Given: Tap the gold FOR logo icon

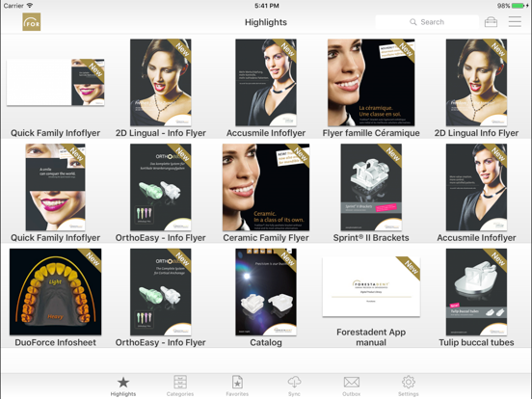Looking at the screenshot, I should [x=32, y=22].
